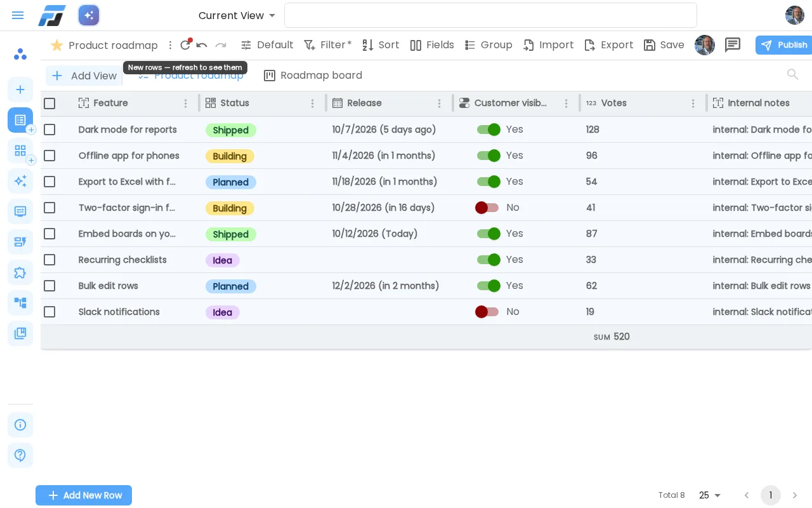812x508 pixels.
Task: Open the help question mark icon
Action: (20, 455)
